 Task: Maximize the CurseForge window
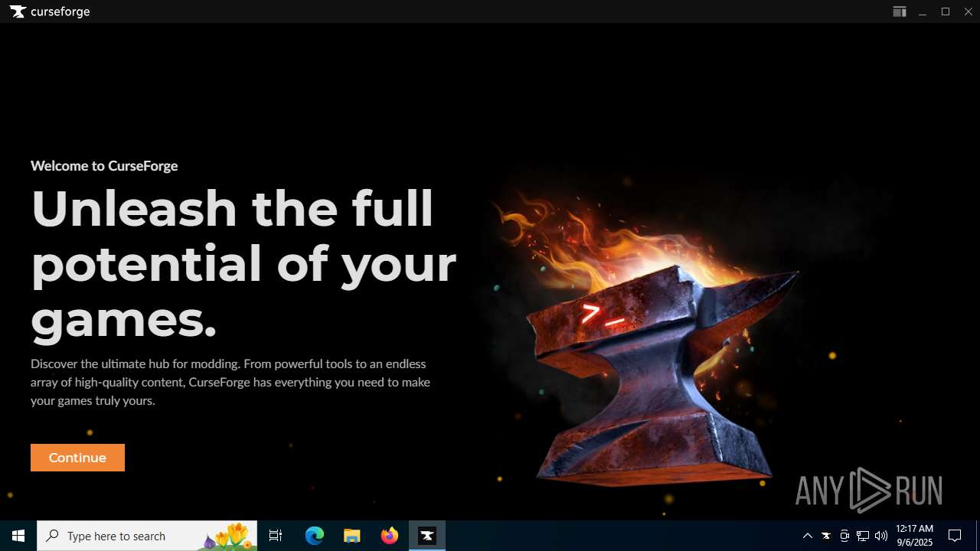point(946,11)
